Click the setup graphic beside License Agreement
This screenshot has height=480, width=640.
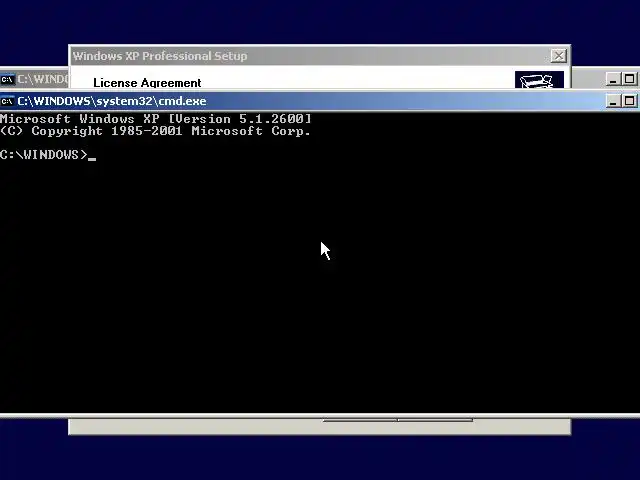coord(539,80)
